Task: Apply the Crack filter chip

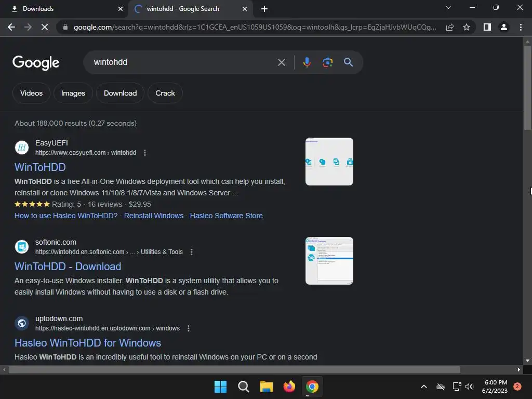Action: pyautogui.click(x=165, y=93)
